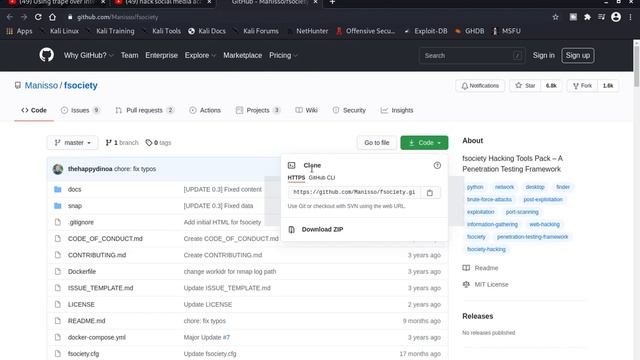Fork the repository
This screenshot has width=640, height=360.
[582, 86]
